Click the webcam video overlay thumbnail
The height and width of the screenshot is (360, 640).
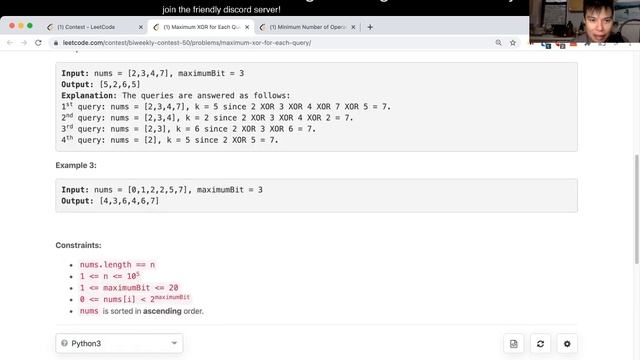(x=584, y=21)
